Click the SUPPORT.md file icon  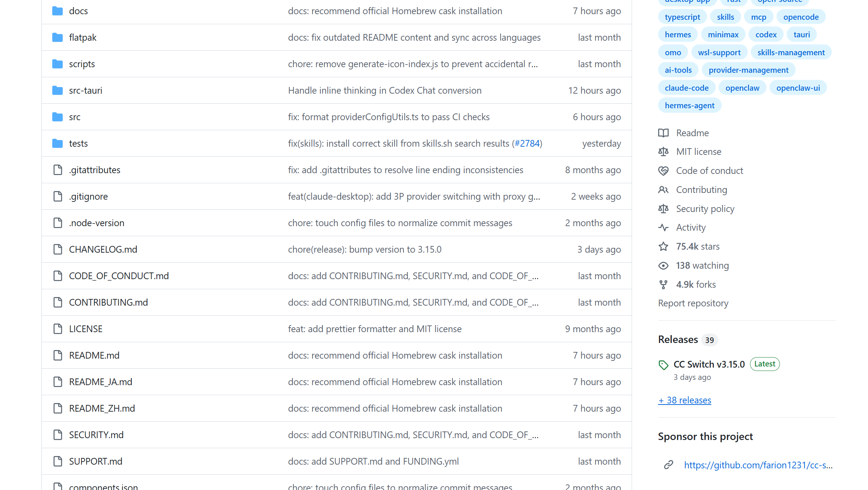pos(58,461)
